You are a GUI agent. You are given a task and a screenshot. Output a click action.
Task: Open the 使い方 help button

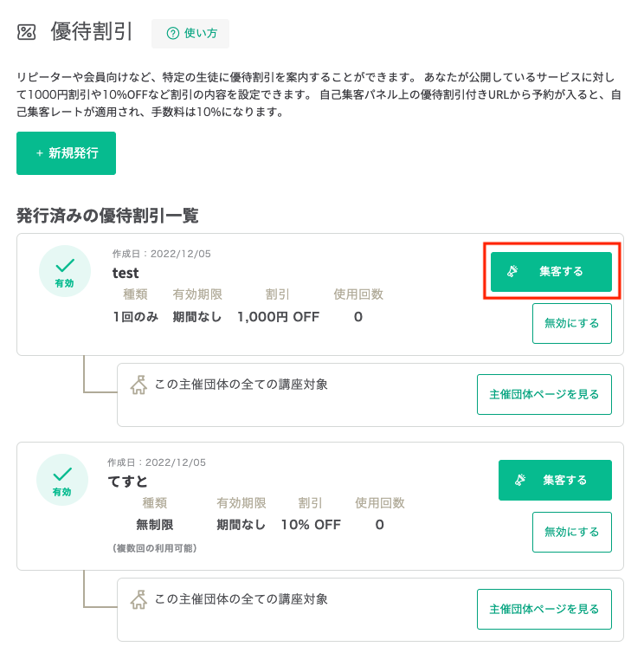click(190, 33)
